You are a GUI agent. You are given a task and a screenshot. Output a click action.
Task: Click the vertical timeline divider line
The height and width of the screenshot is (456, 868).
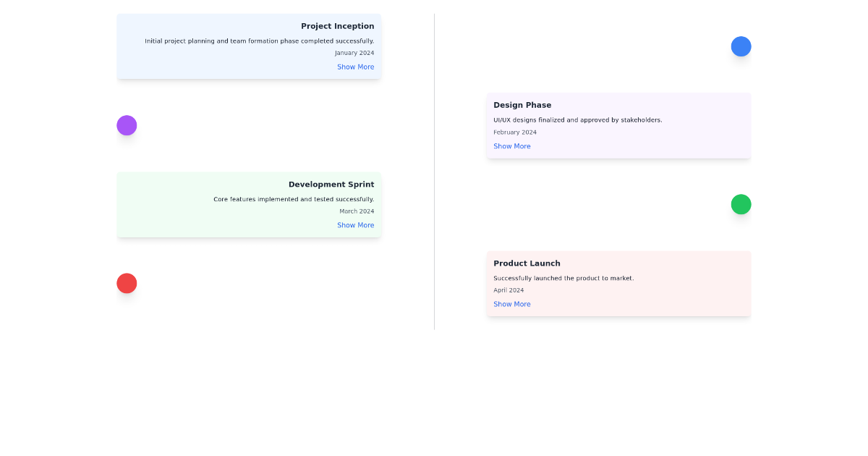coord(434,170)
